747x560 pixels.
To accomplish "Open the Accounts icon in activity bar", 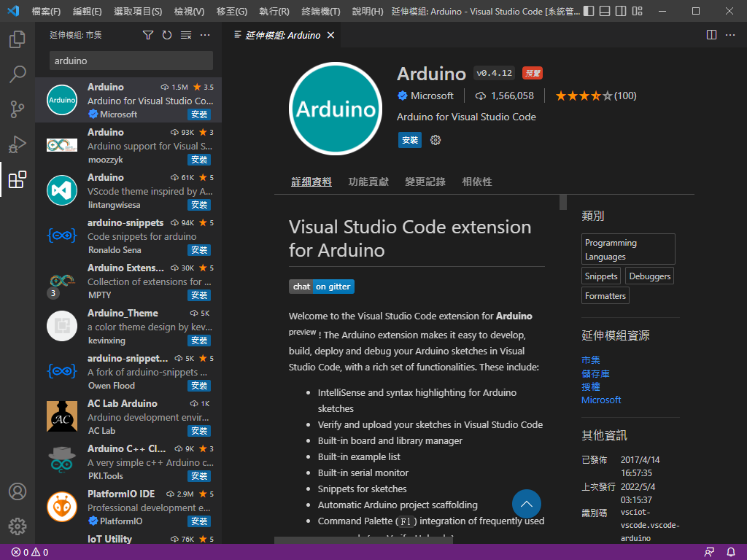I will [x=18, y=491].
